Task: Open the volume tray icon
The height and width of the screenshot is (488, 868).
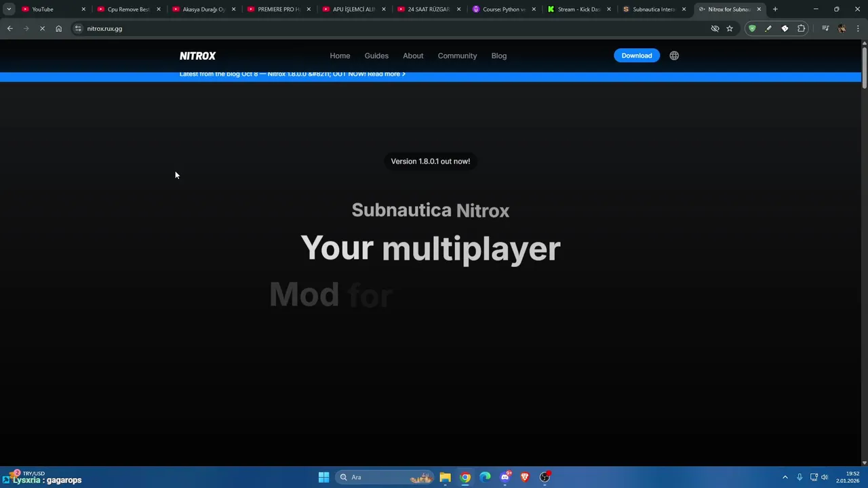Action: click(x=825, y=477)
